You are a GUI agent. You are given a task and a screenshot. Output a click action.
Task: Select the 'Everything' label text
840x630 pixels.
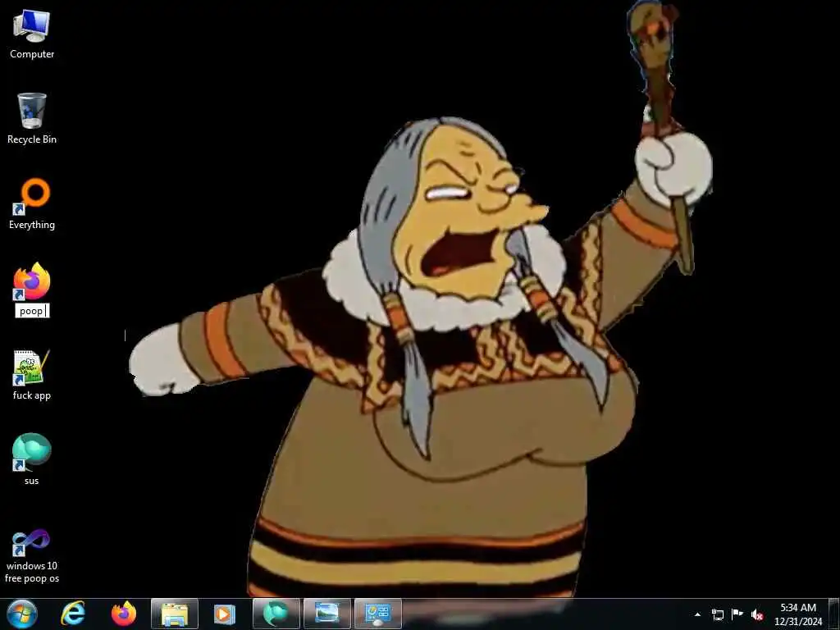coord(32,225)
